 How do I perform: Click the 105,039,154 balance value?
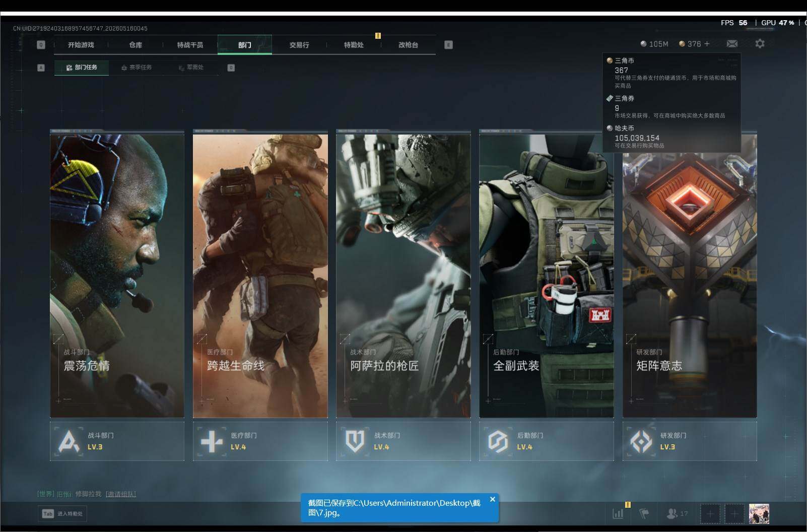coord(637,138)
